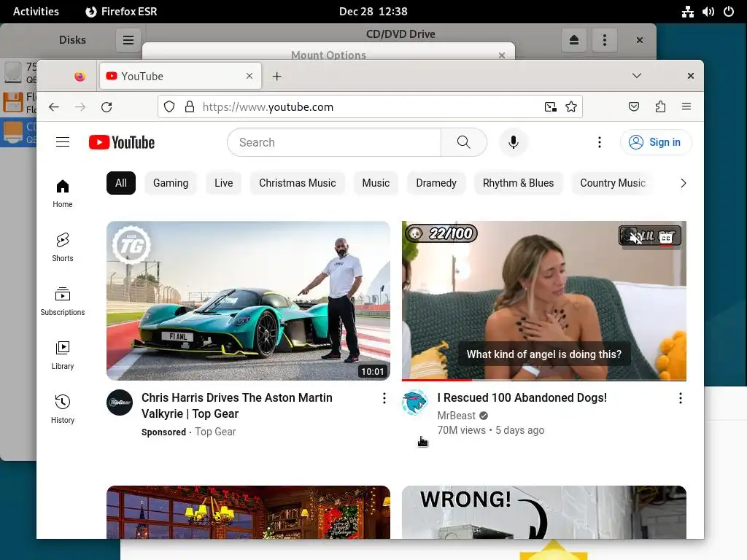
Task: Open the WRONG! video thumbnail
Action: coord(543,512)
